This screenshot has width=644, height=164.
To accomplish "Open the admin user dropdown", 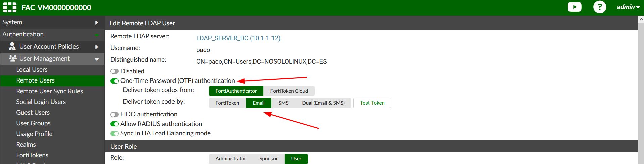I will click(628, 7).
